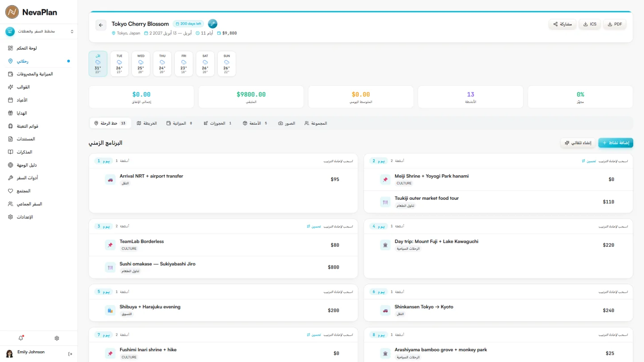Click the blue edit pencil icon
644x362 pixels.
(x=213, y=24)
